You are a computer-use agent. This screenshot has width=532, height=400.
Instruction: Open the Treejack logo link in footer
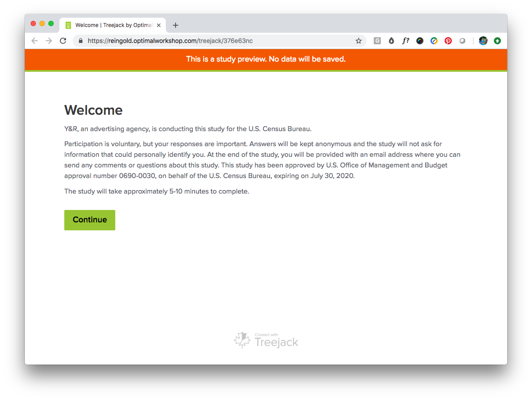266,340
